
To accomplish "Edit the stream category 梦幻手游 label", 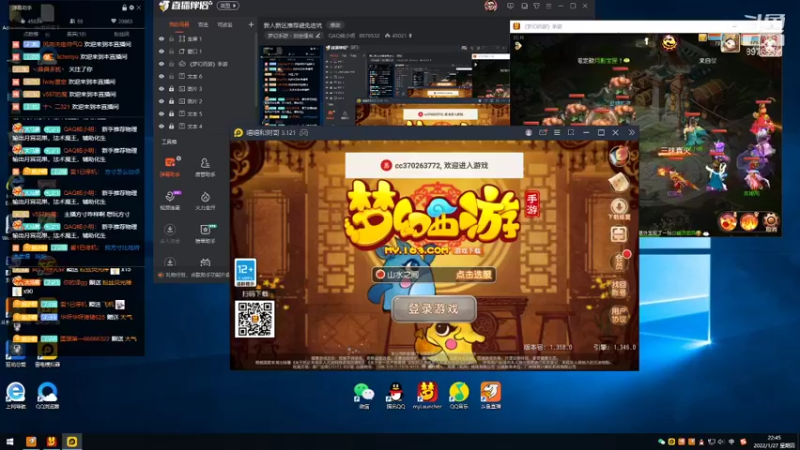I will click(x=293, y=36).
